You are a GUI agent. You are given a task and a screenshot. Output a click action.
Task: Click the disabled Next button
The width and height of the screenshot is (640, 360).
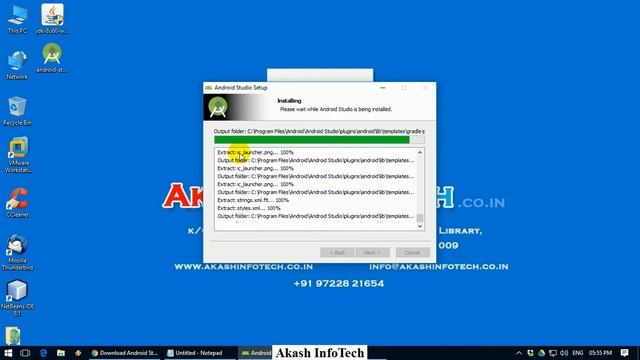[x=373, y=253]
